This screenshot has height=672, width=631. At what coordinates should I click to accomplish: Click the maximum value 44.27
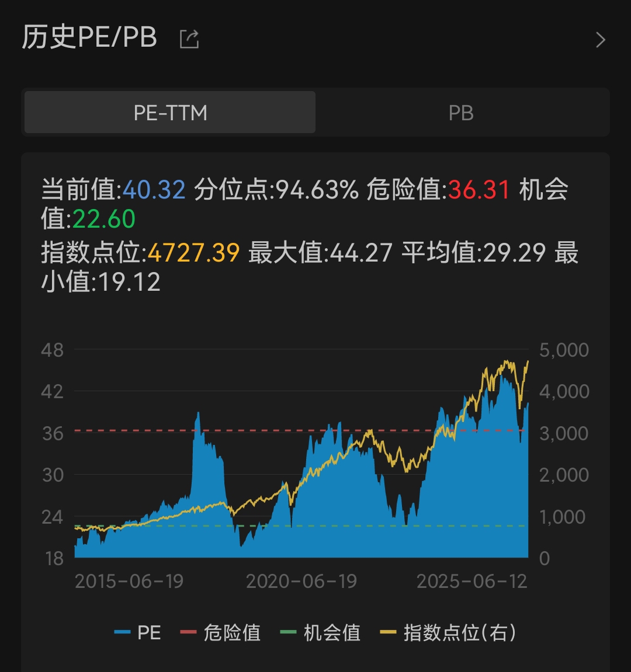(361, 252)
